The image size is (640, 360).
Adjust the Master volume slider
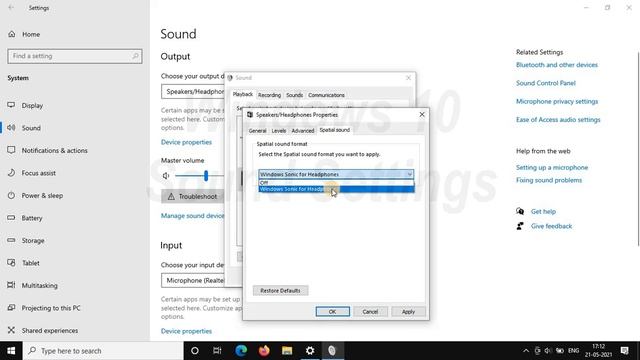(206, 176)
